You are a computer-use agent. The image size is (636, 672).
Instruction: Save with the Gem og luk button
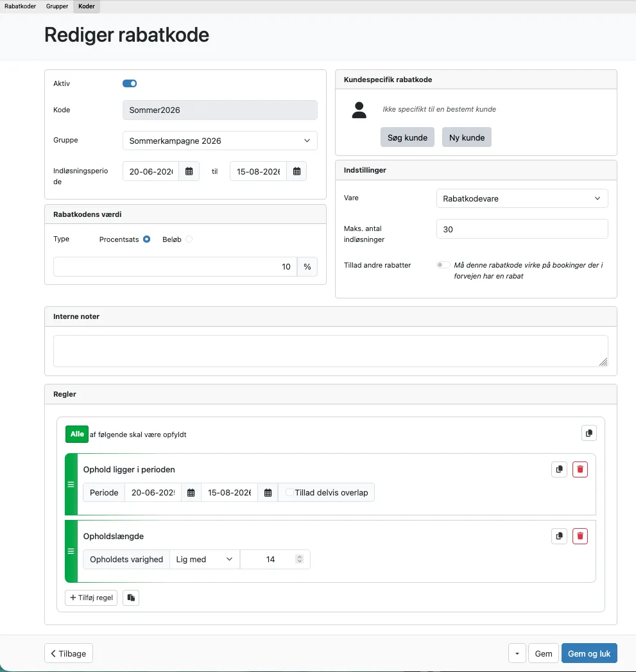coord(589,653)
